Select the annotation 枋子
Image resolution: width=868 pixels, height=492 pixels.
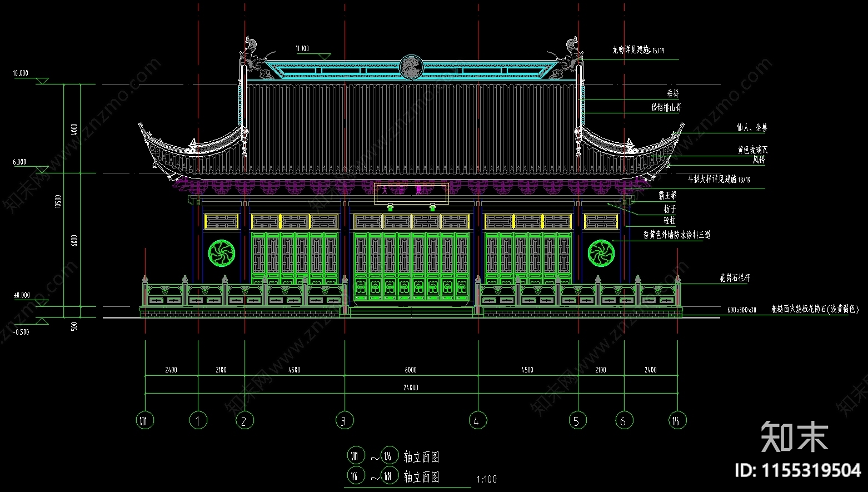[670, 209]
